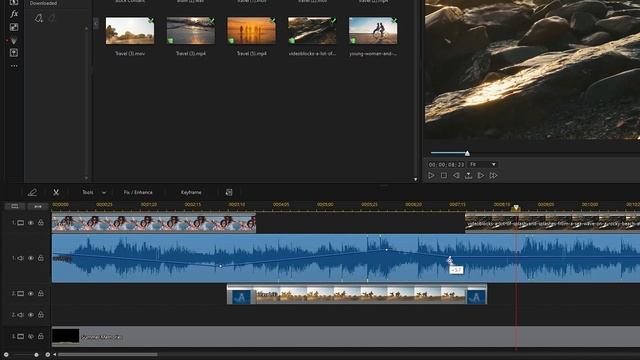The height and width of the screenshot is (360, 640).
Task: Open the overlay room icon in sidebar
Action: click(14, 27)
